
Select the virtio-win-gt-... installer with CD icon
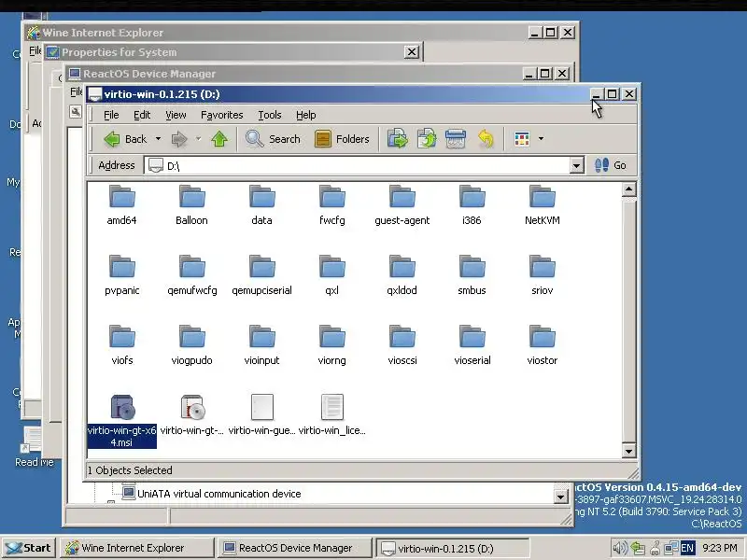(192, 414)
